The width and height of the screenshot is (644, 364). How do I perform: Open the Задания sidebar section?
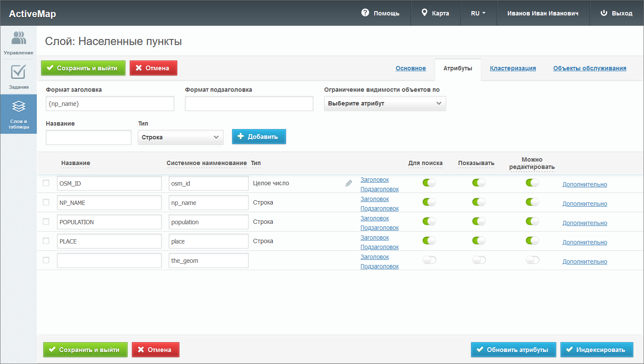pos(18,77)
